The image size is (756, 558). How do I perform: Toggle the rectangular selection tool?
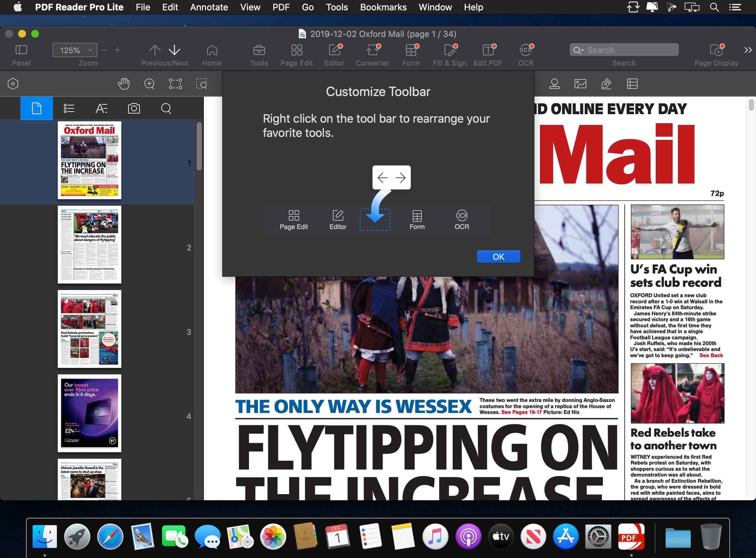click(x=175, y=83)
